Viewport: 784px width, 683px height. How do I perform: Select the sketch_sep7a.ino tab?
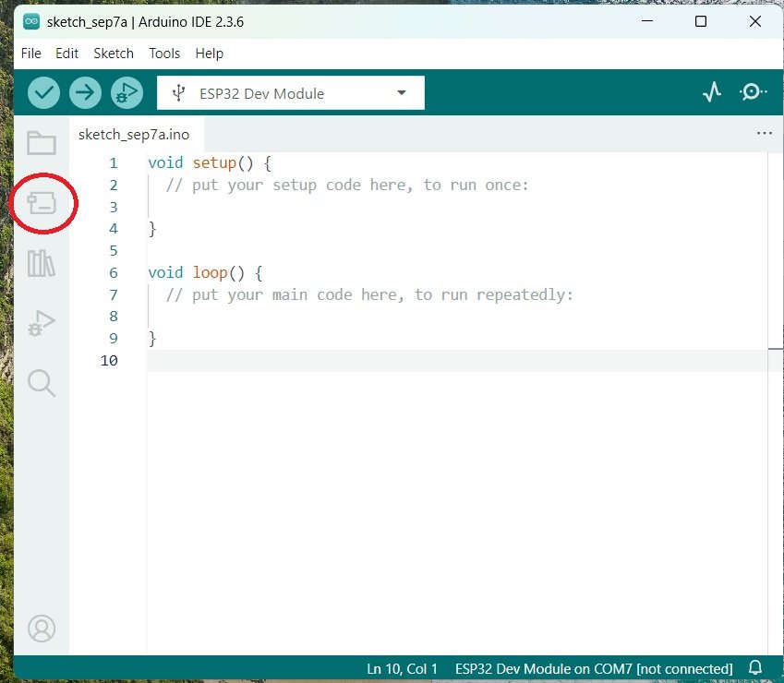(134, 135)
